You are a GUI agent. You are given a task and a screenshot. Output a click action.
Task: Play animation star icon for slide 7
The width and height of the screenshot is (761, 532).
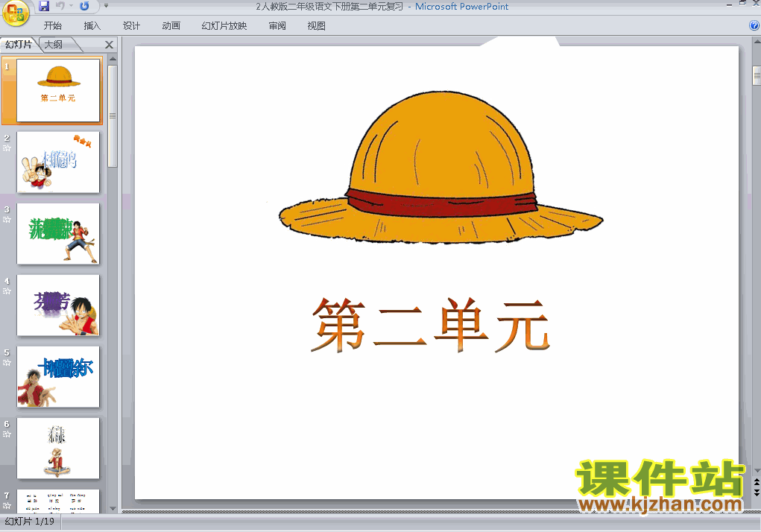(x=7, y=505)
